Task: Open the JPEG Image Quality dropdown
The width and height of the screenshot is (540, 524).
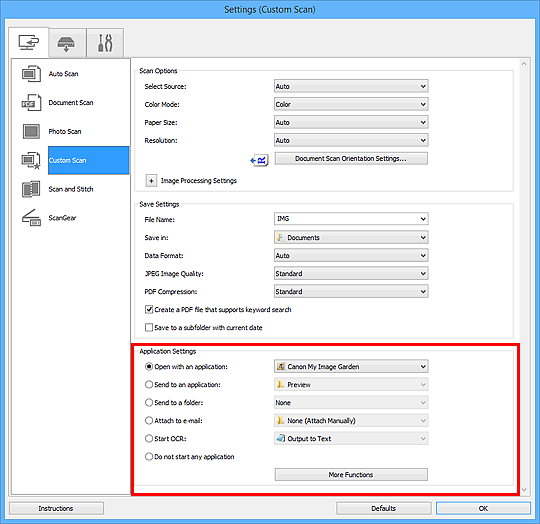Action: [351, 274]
